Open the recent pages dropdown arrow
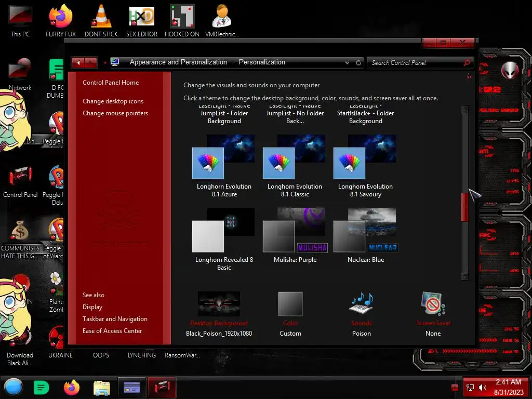This screenshot has height=399, width=532. (x=105, y=63)
